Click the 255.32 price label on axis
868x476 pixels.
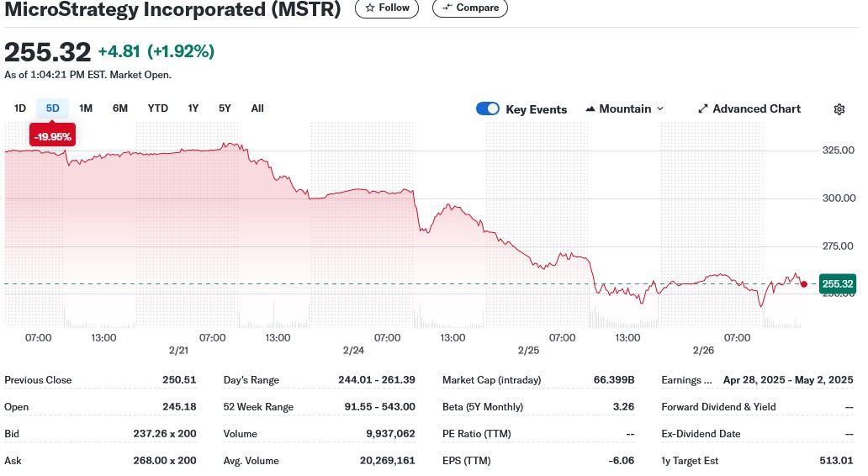(837, 284)
